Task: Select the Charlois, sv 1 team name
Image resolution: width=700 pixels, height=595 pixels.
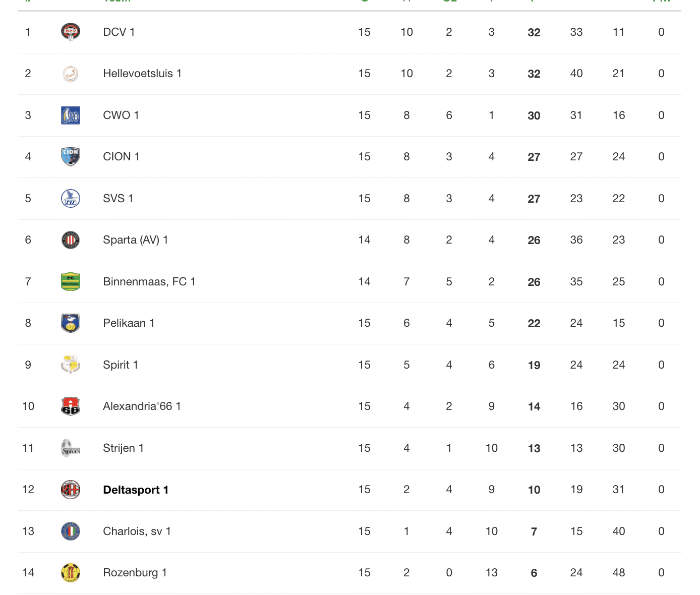Action: pos(137,531)
